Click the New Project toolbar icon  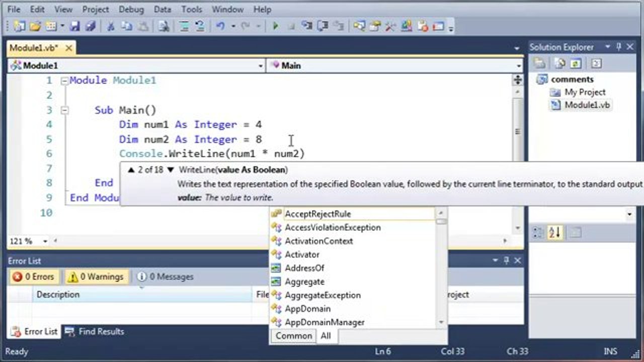(20, 27)
